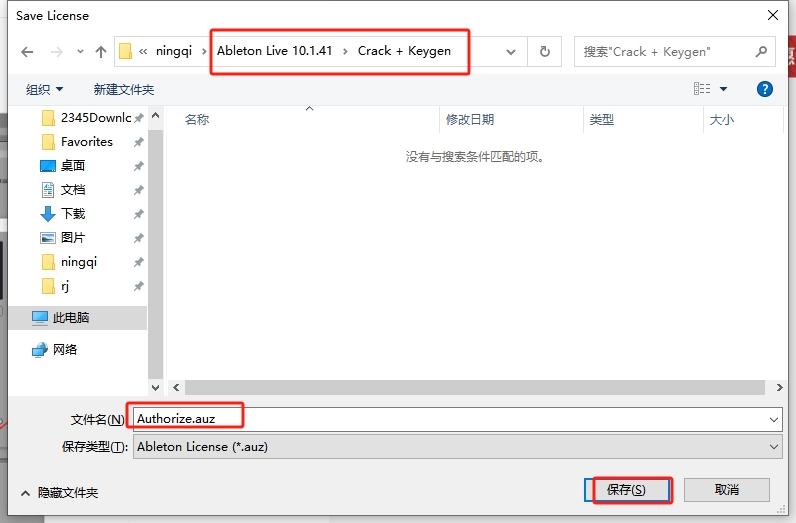Click the Ableton Live 10.1.41 breadcrumb

(x=275, y=51)
